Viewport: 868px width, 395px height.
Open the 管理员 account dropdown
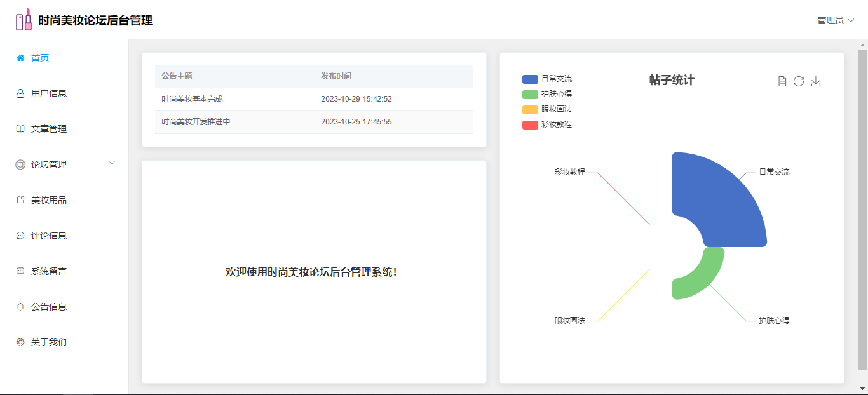[836, 20]
